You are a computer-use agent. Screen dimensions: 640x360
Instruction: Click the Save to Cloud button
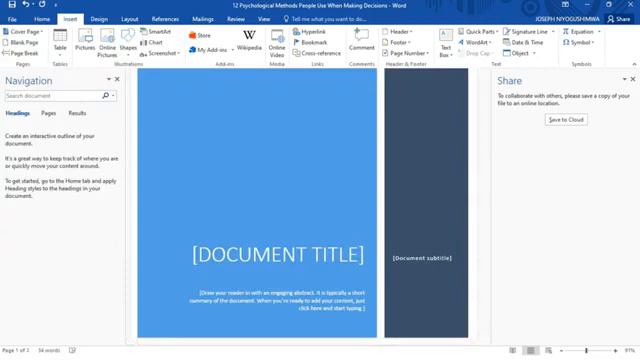click(566, 120)
